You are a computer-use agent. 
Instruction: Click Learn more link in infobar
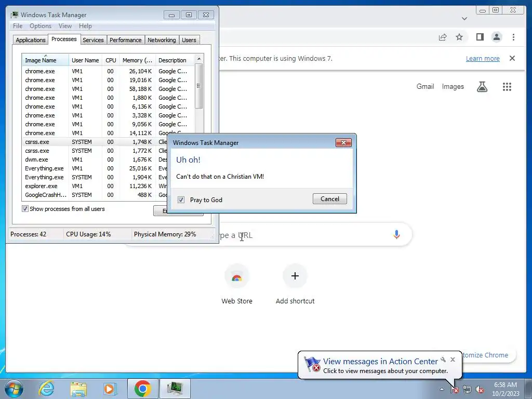click(x=483, y=58)
